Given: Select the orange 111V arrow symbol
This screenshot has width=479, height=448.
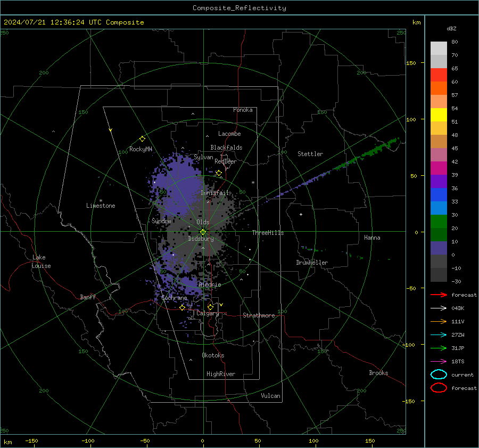Looking at the screenshot, I should click(439, 321).
